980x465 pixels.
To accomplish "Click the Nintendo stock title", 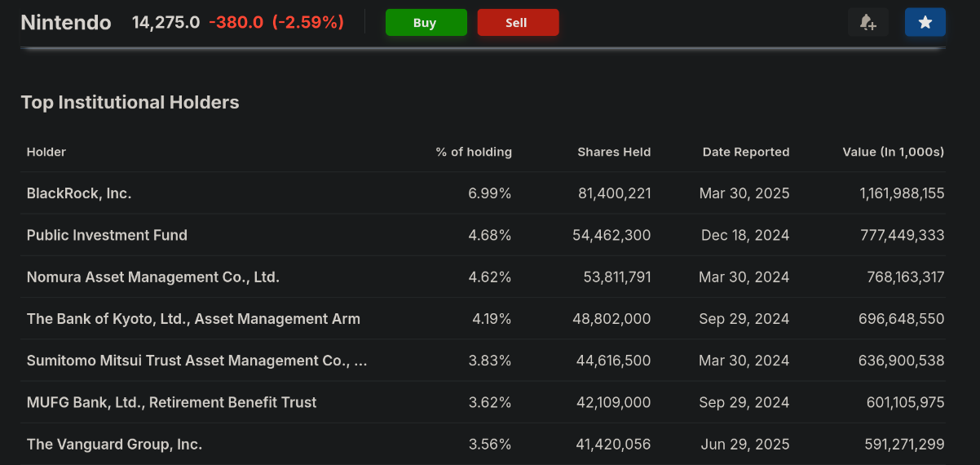I will (66, 23).
